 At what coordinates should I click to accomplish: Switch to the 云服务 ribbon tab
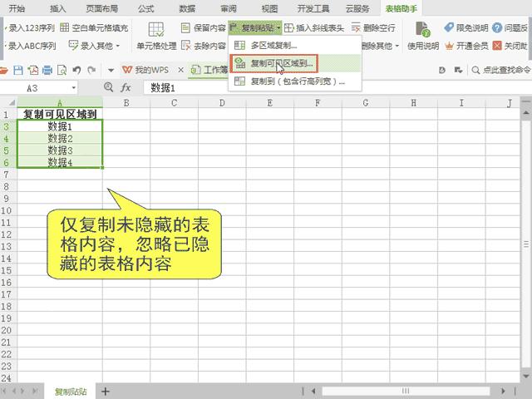[357, 8]
